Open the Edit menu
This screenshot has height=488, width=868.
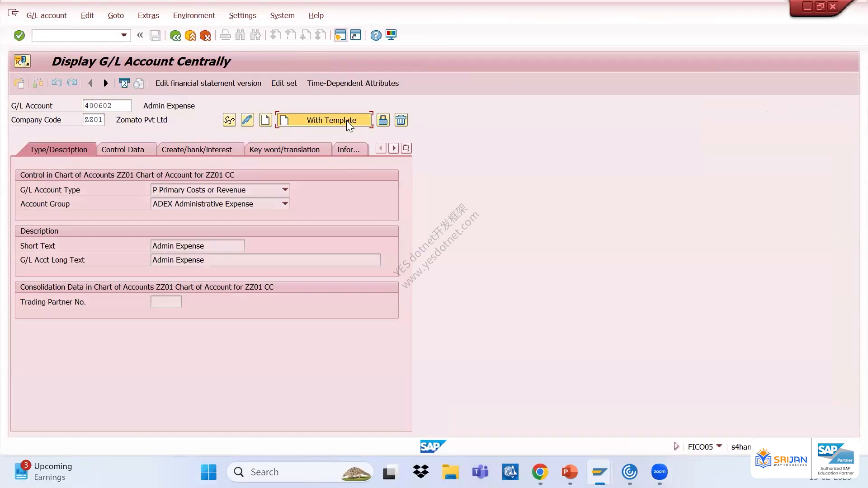pyautogui.click(x=87, y=15)
